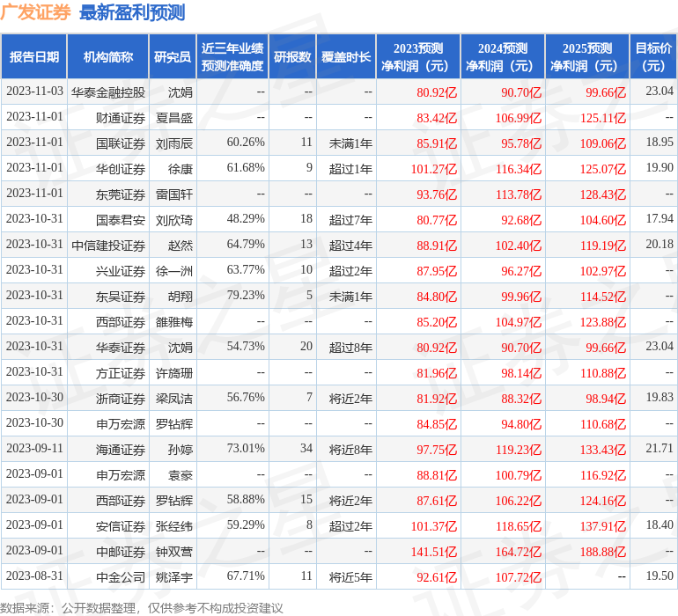Click researcher name 钟双营

point(174,551)
